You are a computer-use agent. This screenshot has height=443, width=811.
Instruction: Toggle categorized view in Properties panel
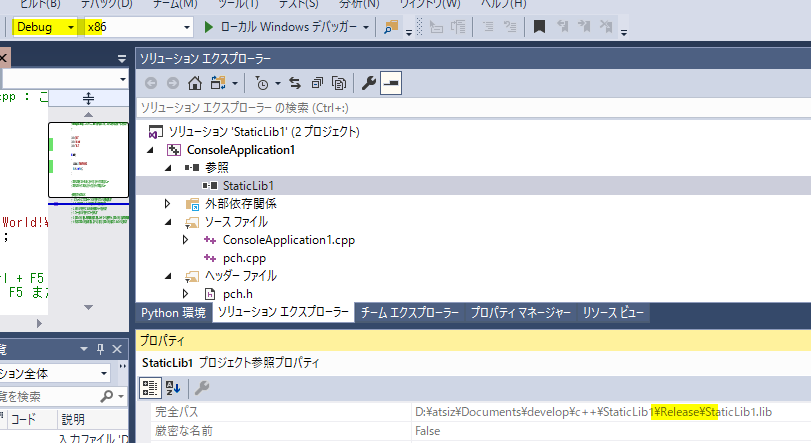pos(150,388)
